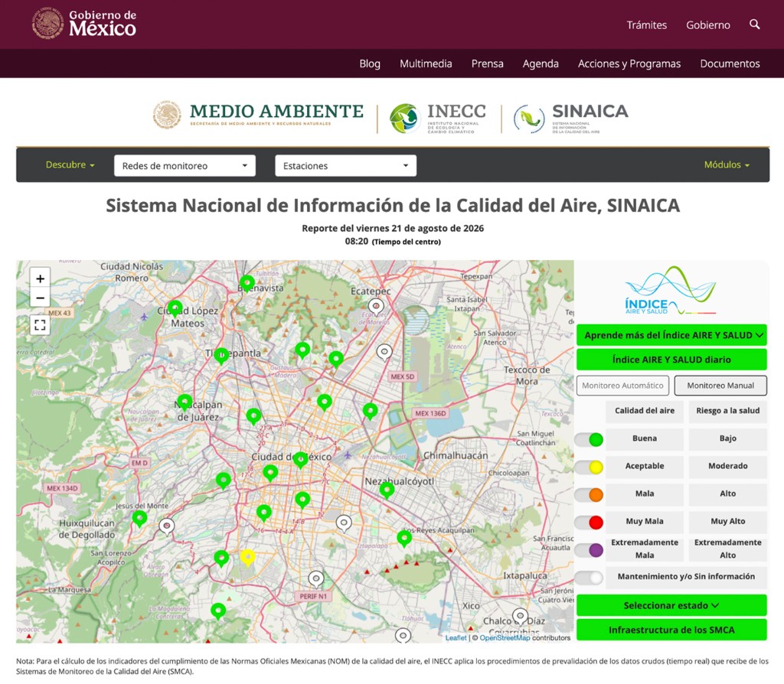Click the Índice Aire y Salud logo
Image resolution: width=784 pixels, height=684 pixels.
[671, 291]
